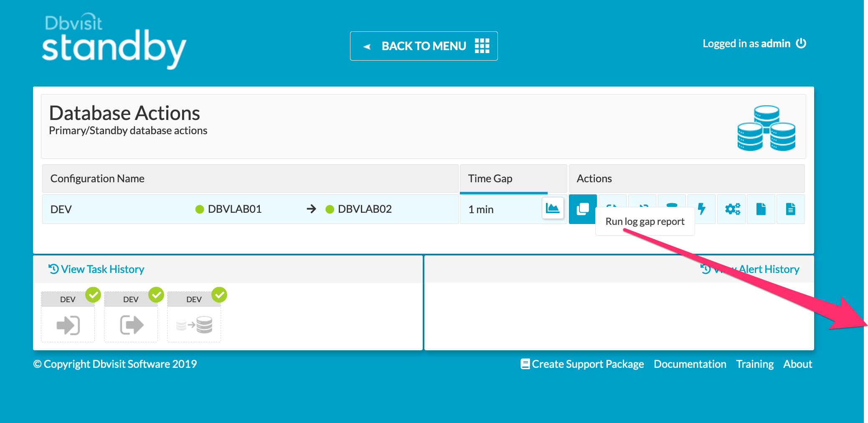Click the grid icon in BACK TO MENU
The image size is (868, 423).
[x=482, y=46]
